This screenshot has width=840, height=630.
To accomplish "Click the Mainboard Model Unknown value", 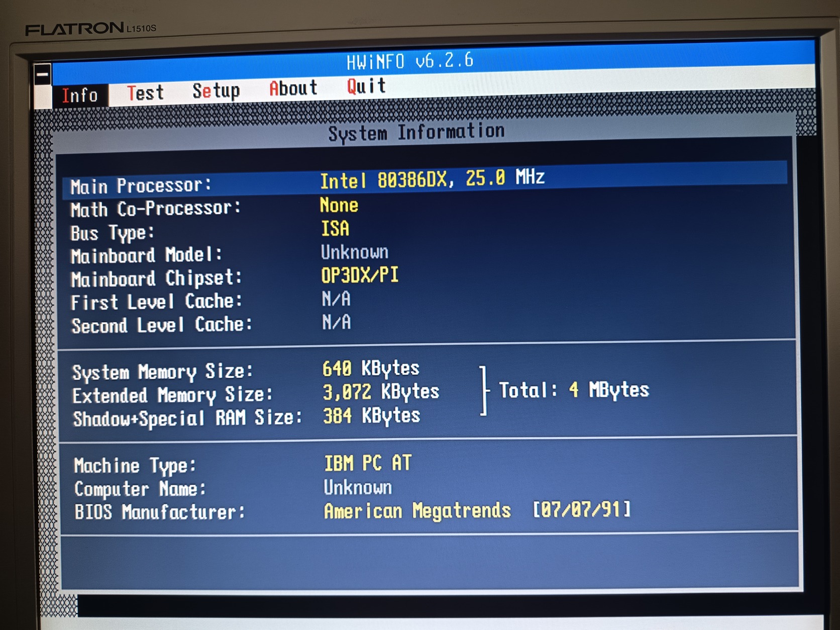I will [x=355, y=252].
